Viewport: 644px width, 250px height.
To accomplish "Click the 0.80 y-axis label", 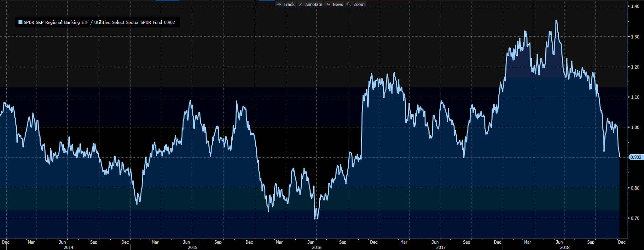I will point(635,188).
